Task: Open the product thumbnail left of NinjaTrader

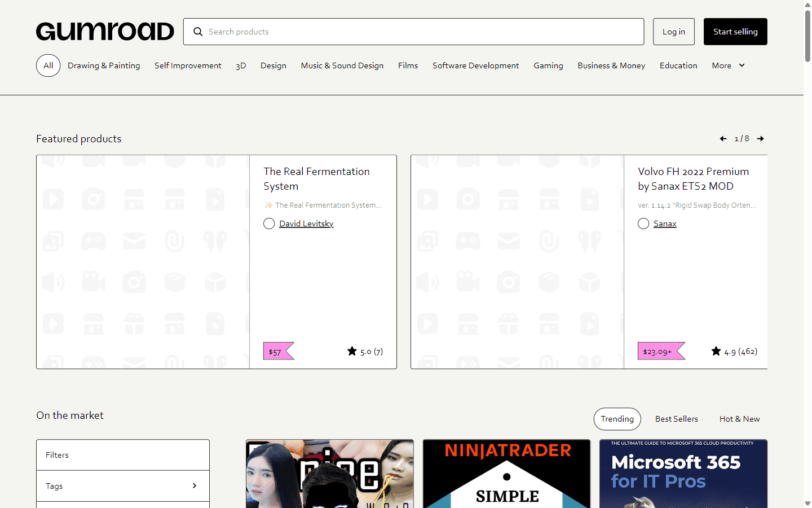Action: point(330,474)
